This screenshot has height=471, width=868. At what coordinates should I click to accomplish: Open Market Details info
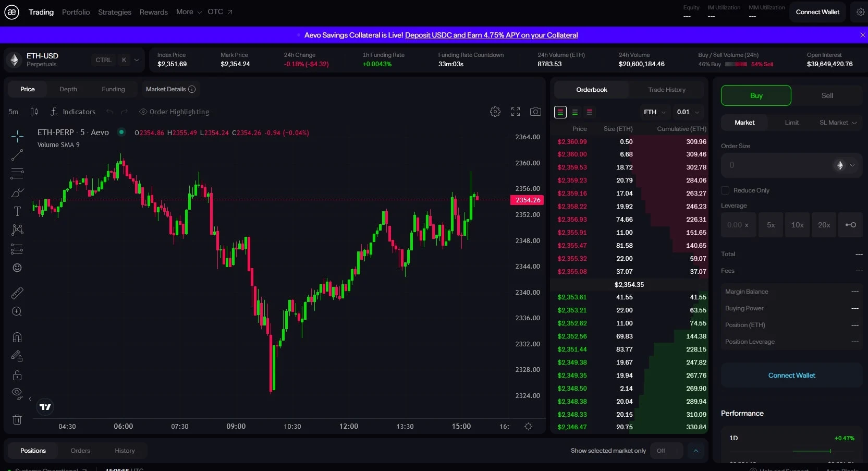click(170, 89)
